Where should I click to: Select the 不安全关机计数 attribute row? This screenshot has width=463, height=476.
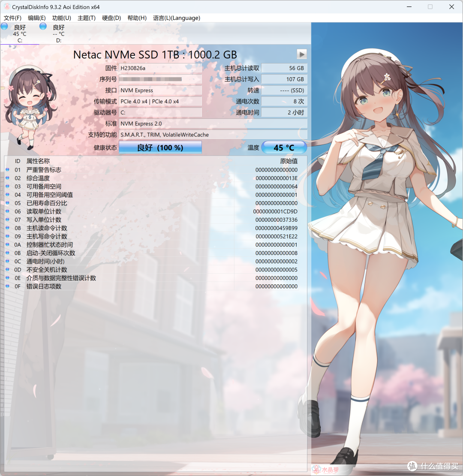(x=152, y=270)
